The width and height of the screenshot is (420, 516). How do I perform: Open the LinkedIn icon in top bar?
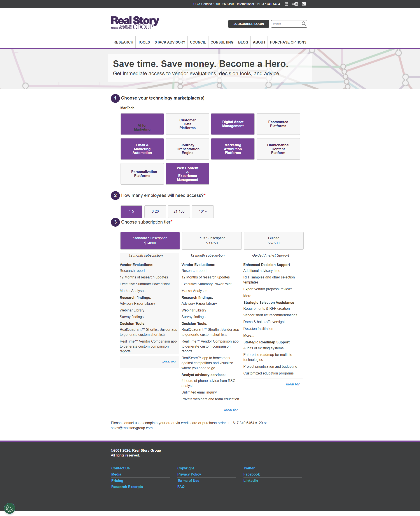[286, 4]
